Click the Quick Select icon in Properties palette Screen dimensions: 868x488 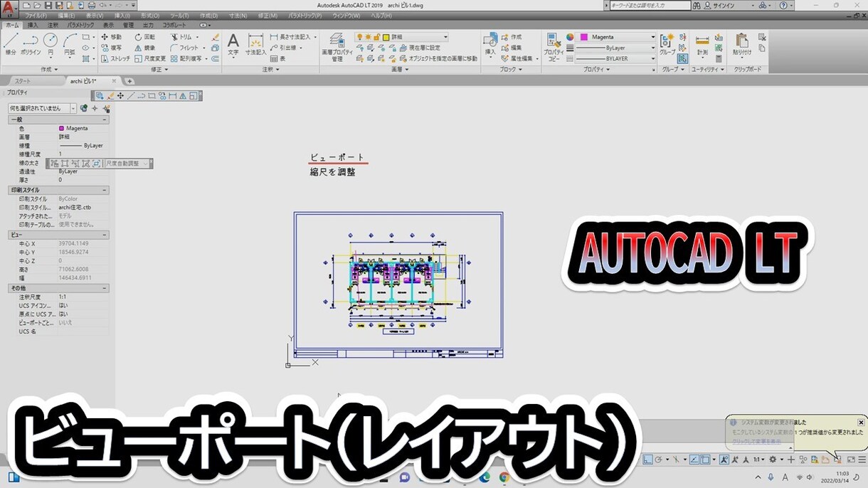coord(107,108)
